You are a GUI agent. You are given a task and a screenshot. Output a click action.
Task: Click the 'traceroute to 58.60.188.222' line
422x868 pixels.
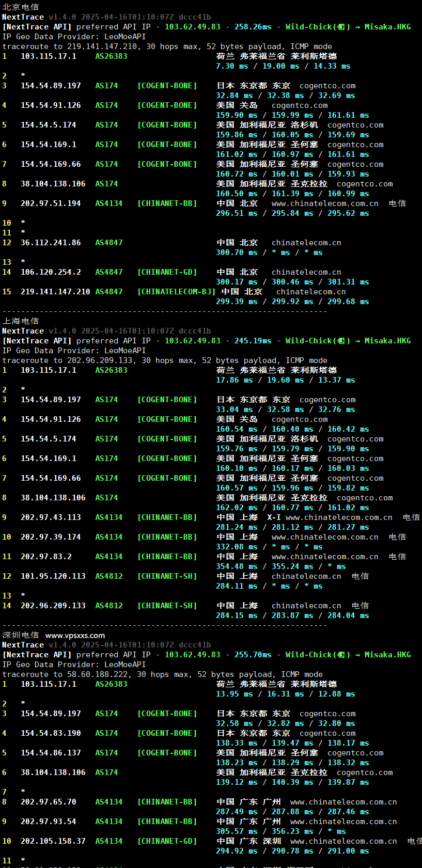163,674
